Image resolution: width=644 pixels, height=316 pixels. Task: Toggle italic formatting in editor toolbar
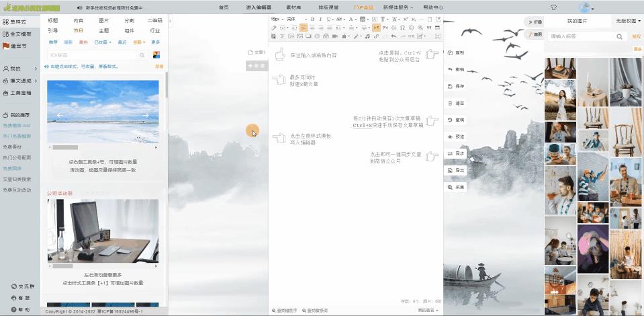pos(321,19)
